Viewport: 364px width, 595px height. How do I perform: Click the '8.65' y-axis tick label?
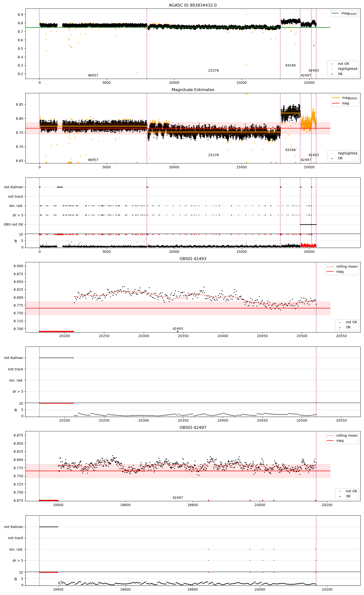pyautogui.click(x=19, y=161)
